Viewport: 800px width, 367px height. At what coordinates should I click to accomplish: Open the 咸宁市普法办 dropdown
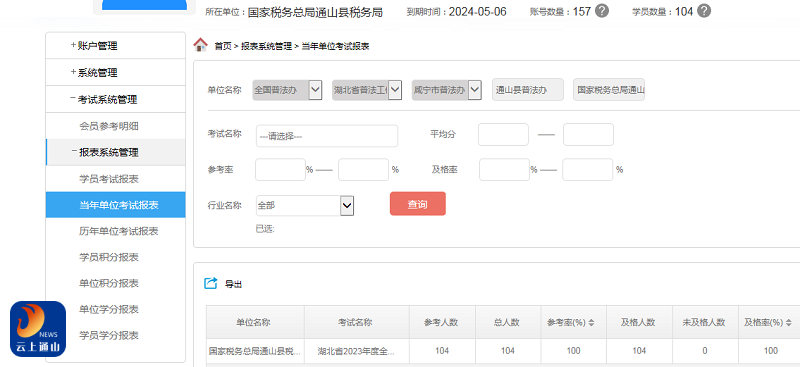point(446,90)
